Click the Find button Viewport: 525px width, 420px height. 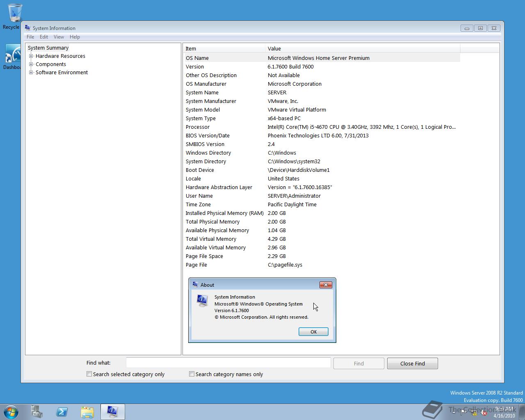pyautogui.click(x=359, y=363)
